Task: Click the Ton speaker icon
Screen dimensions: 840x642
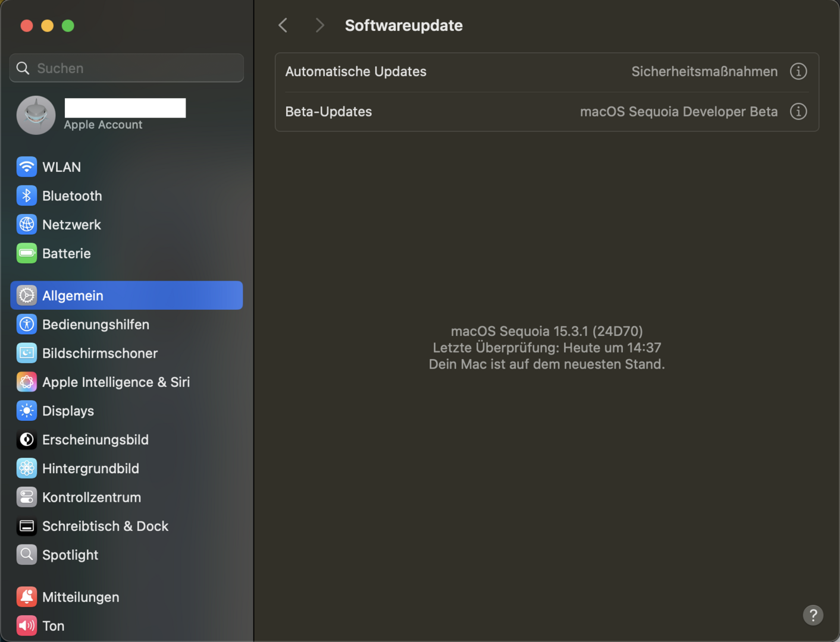Action: [27, 626]
